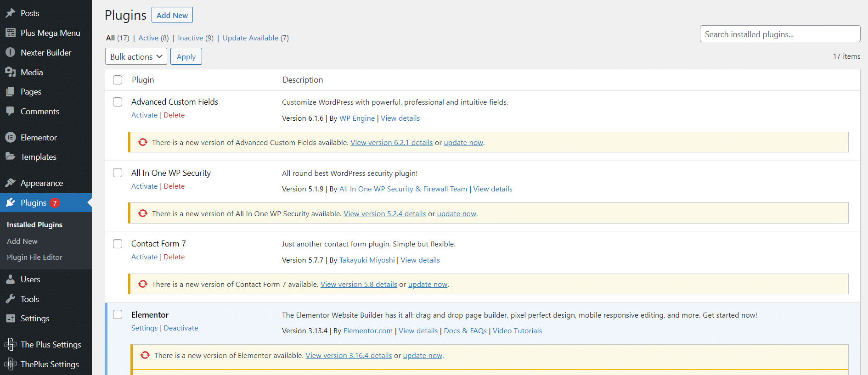Click the Posts pin icon in sidebar
Viewport: 868px width, 375px height.
[10, 13]
